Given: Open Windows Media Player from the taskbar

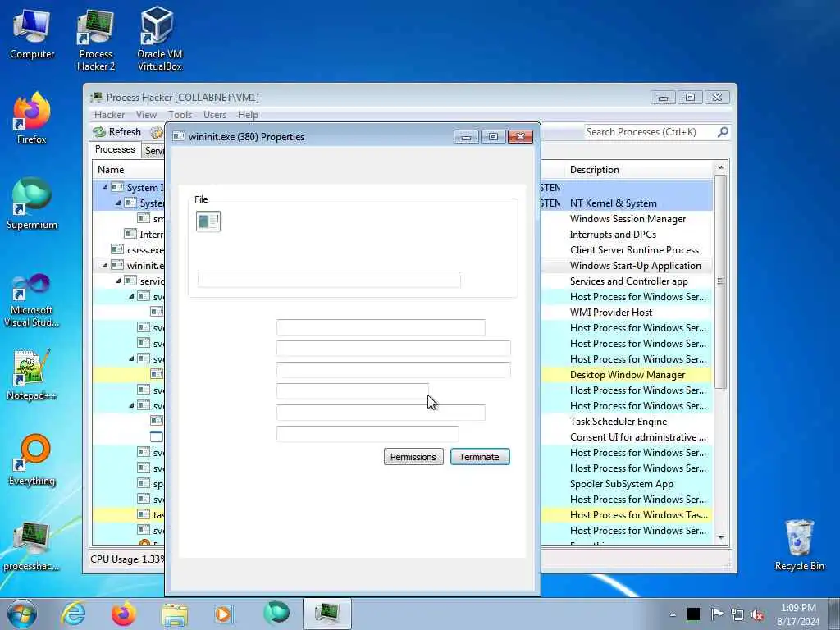Looking at the screenshot, I should pos(223,614).
